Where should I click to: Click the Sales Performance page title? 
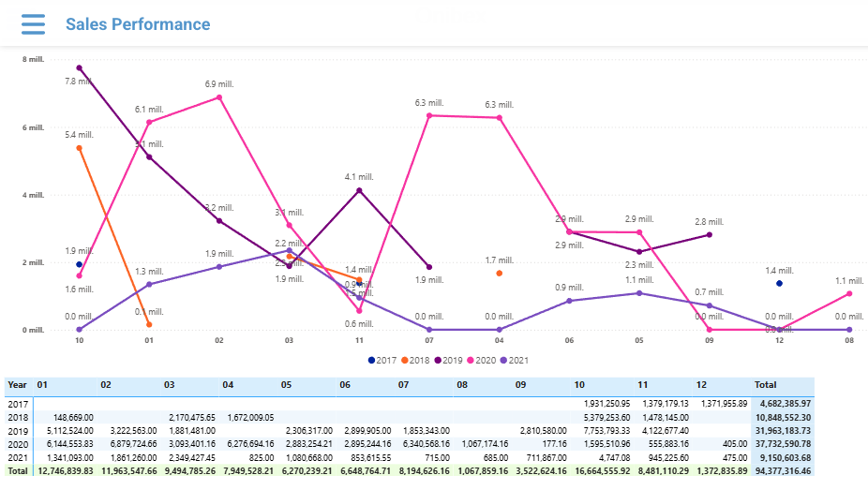click(138, 24)
